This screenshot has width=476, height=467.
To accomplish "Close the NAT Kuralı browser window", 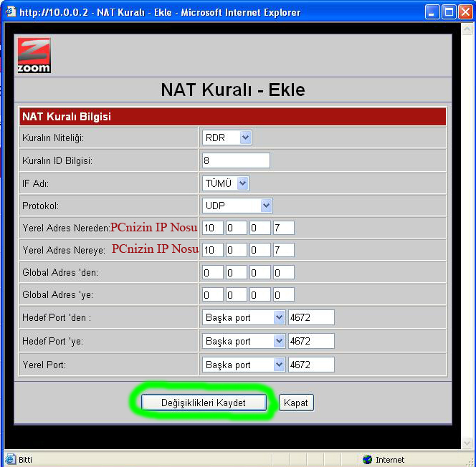I will (465, 12).
